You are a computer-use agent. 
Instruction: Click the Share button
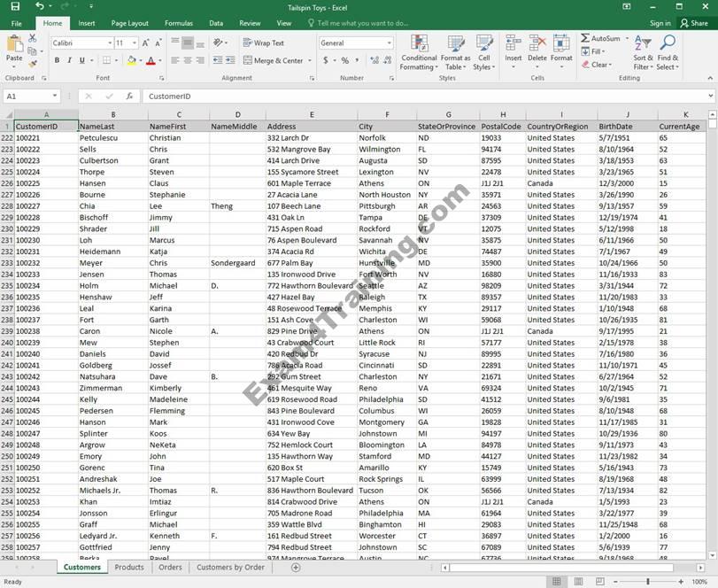click(x=693, y=23)
